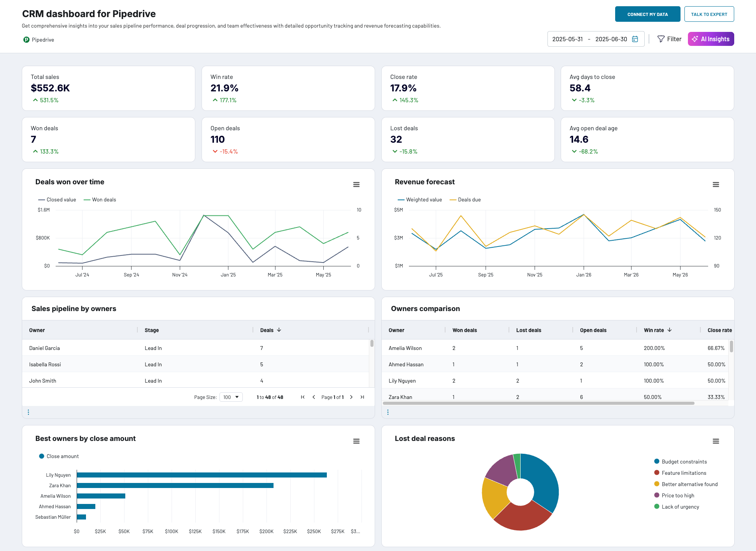Click the Close amount legend color swatch
The width and height of the screenshot is (756, 551).
click(x=41, y=456)
